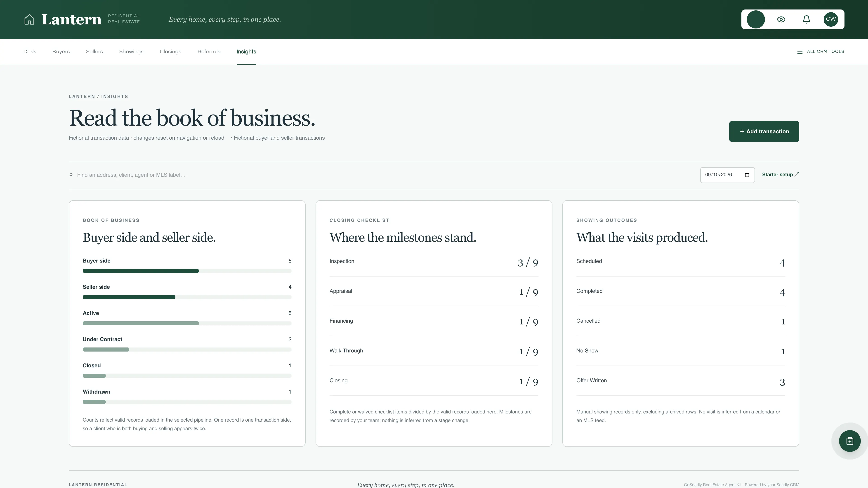Viewport: 868px width, 488px height.
Task: Click the Add transaction button
Action: 764,131
